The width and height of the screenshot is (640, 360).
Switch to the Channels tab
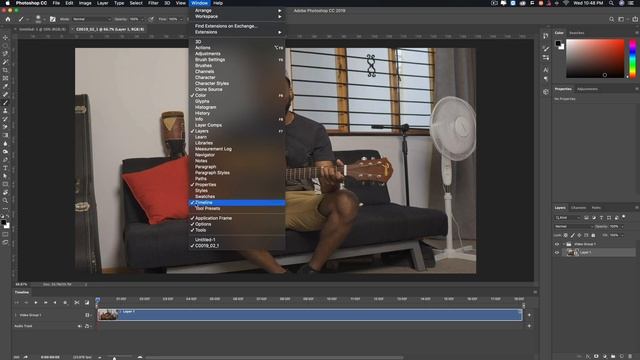coord(578,208)
